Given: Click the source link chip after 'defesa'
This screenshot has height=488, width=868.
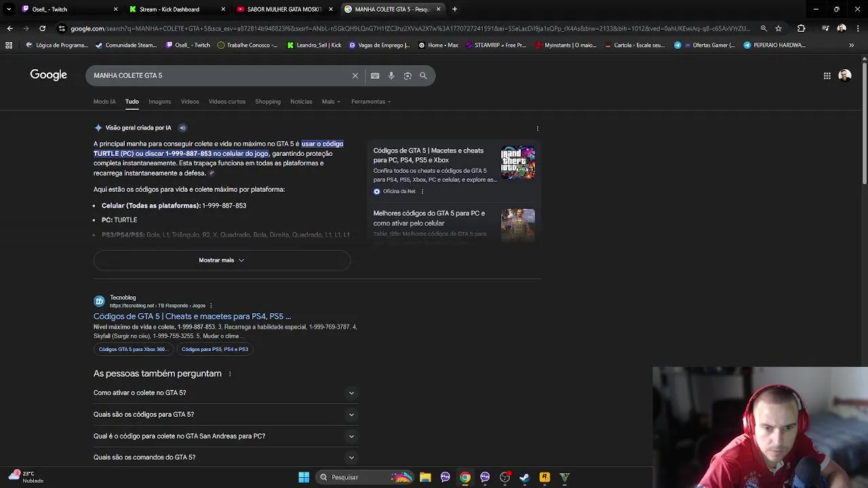Looking at the screenshot, I should coord(212,174).
